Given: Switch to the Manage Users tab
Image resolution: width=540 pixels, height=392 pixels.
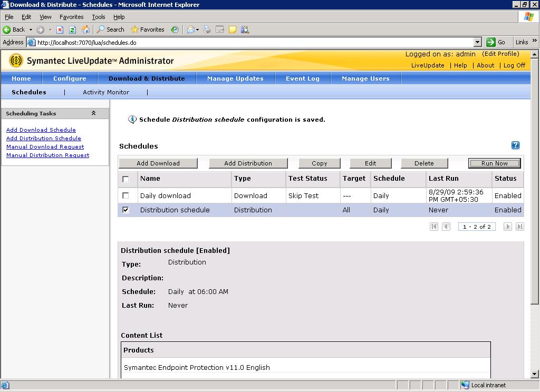Looking at the screenshot, I should tap(365, 79).
